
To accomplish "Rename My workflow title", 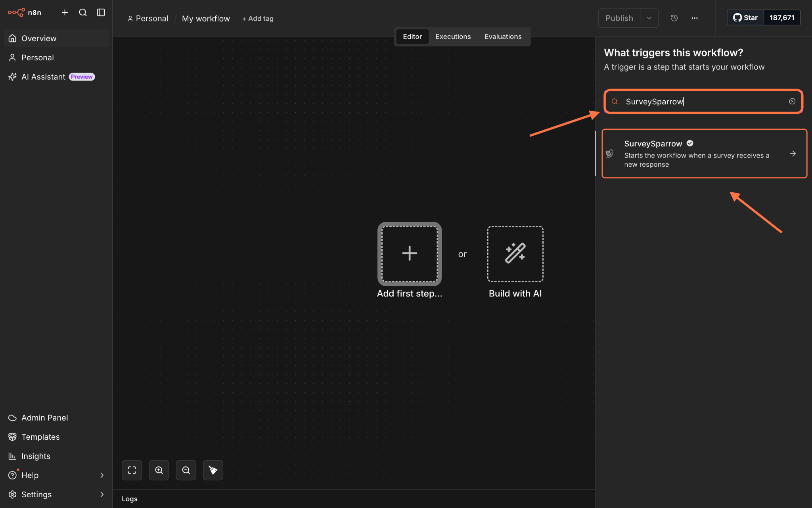I will pyautogui.click(x=206, y=19).
